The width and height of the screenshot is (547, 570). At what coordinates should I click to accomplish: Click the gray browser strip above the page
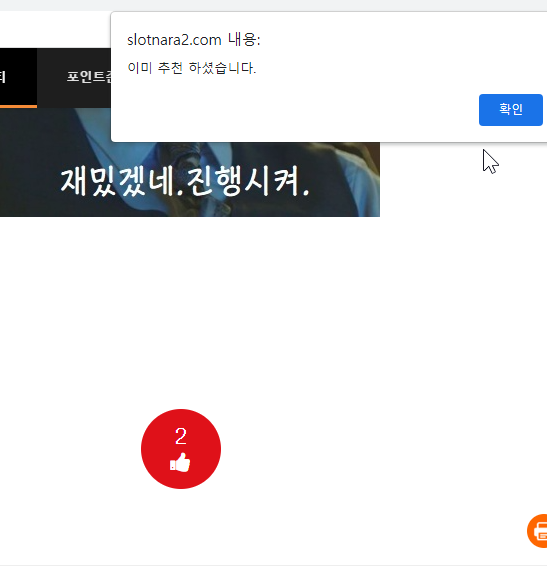(273, 5)
